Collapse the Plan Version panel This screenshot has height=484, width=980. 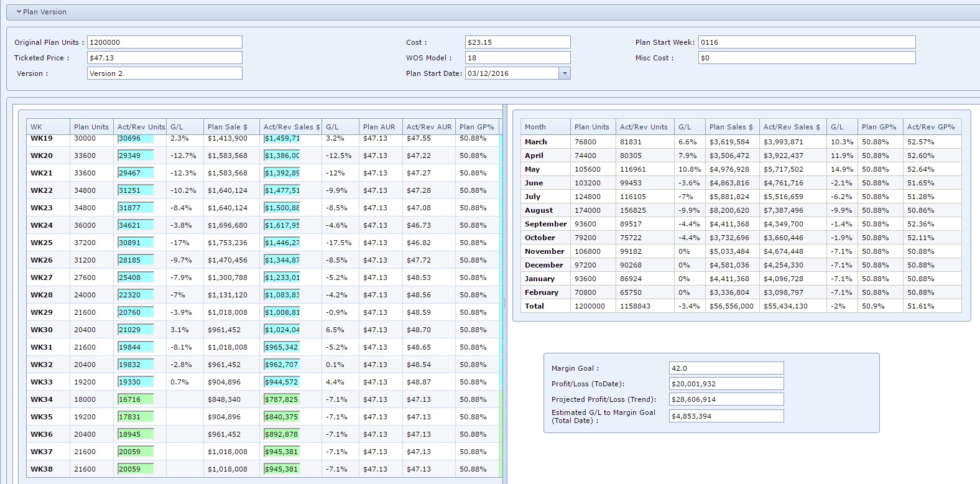point(19,12)
